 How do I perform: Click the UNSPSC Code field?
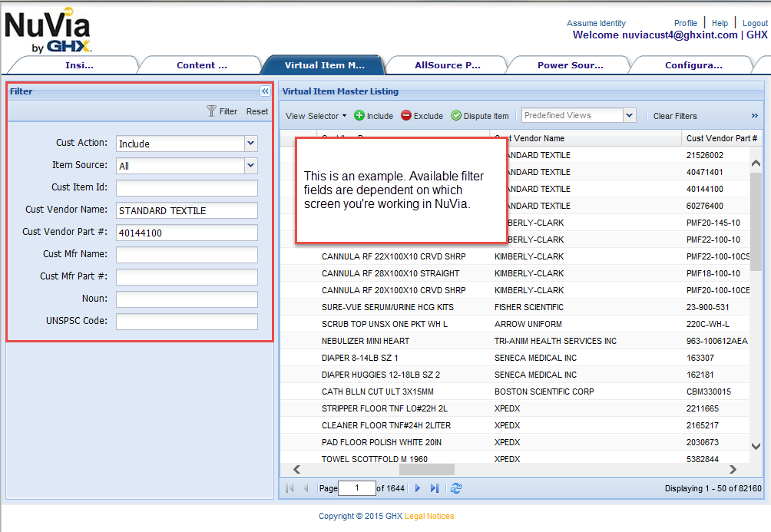187,322
